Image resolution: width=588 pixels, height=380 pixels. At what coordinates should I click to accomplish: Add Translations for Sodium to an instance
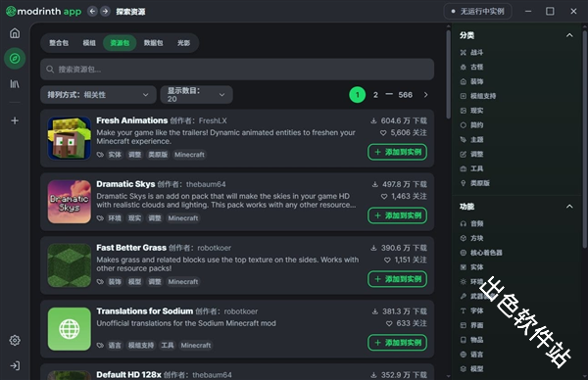398,343
